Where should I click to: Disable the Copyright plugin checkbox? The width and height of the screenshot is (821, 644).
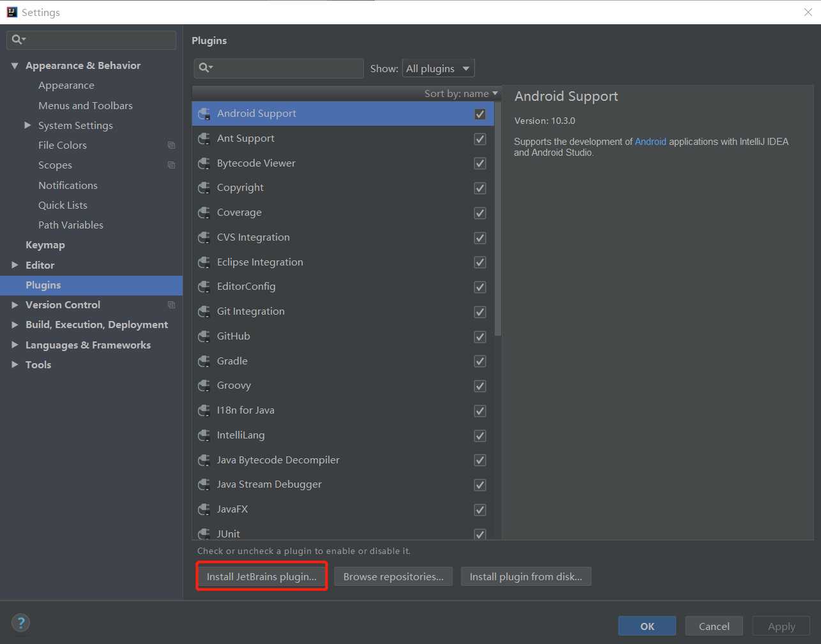480,188
